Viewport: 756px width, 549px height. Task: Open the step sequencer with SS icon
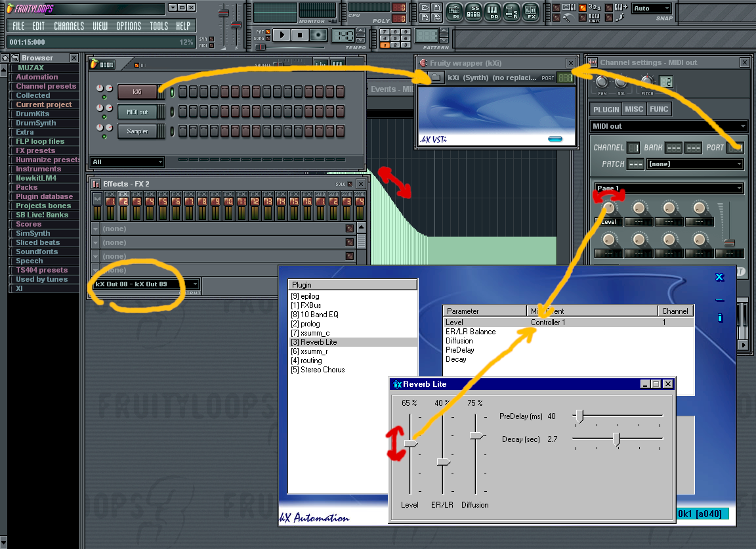click(x=473, y=12)
